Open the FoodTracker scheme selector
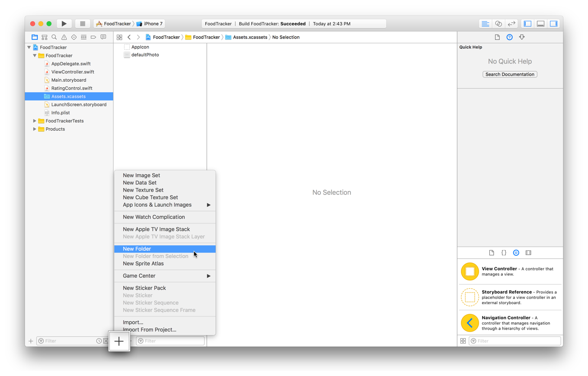This screenshot has height=376, width=588. [x=113, y=24]
